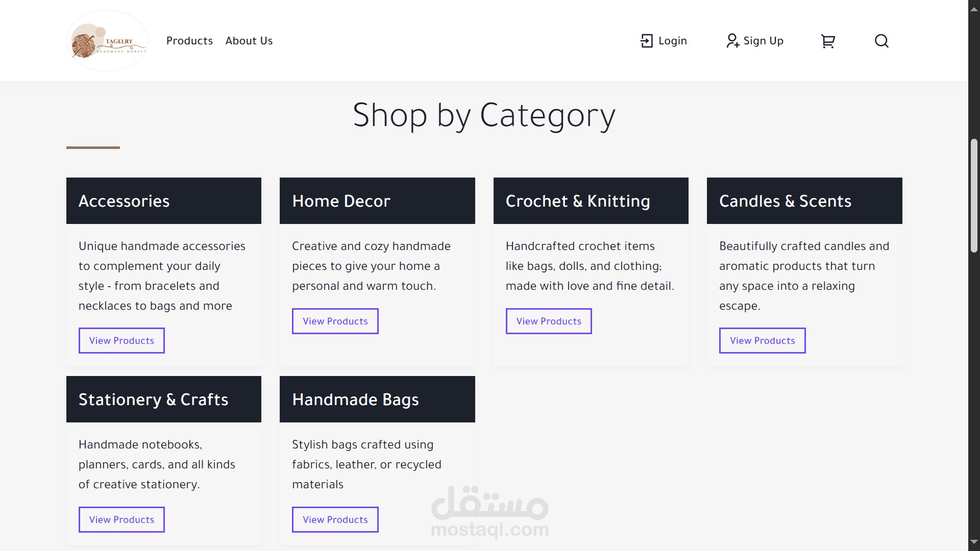Click the Login arrow icon

(x=646, y=41)
